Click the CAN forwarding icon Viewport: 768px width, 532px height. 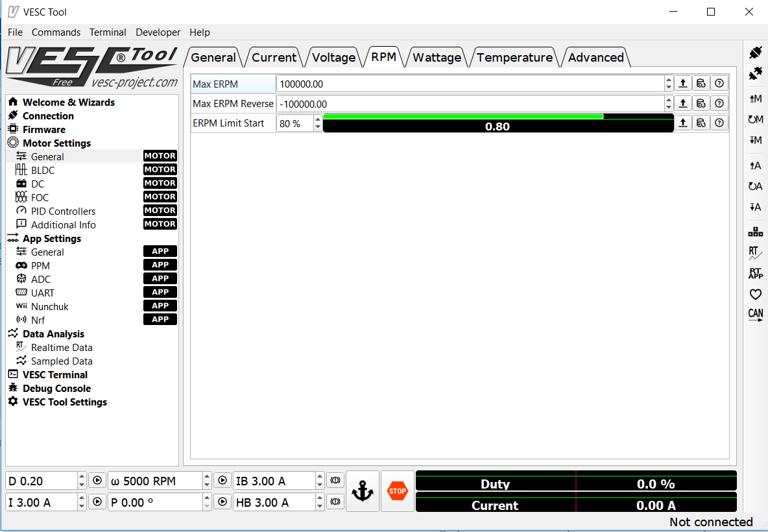[x=755, y=315]
